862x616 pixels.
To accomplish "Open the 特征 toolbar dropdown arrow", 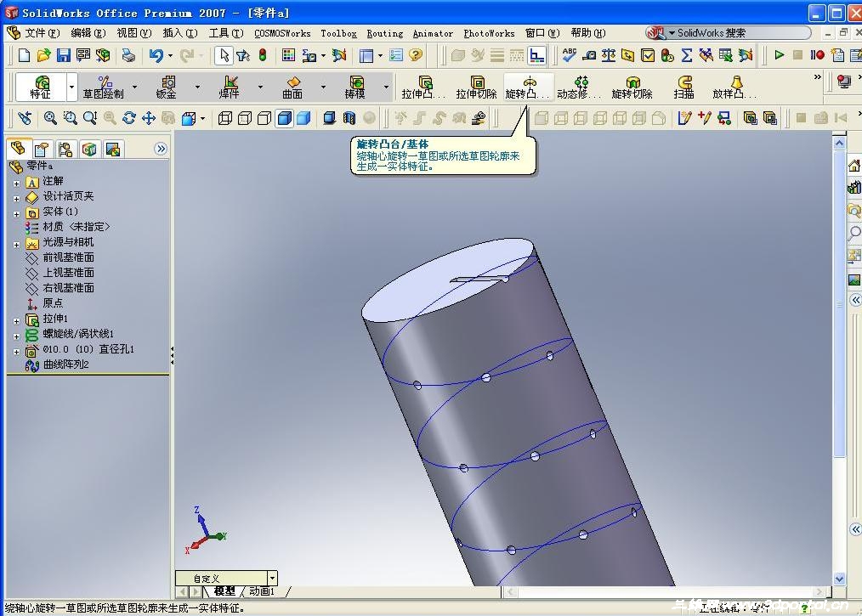I will 71,87.
